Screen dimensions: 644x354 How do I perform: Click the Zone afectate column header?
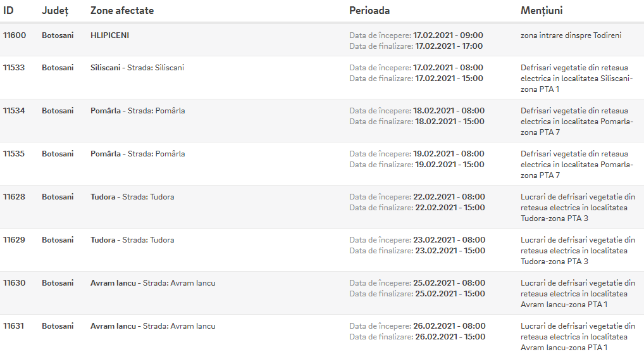pyautogui.click(x=122, y=10)
